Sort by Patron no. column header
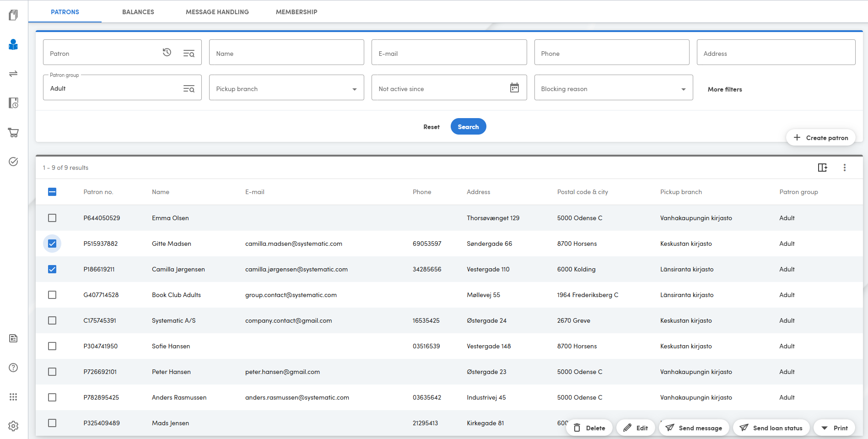868x439 pixels. (x=98, y=192)
